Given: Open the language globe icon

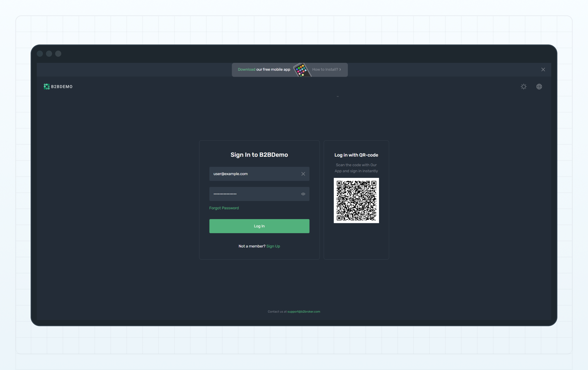Looking at the screenshot, I should click(x=539, y=87).
